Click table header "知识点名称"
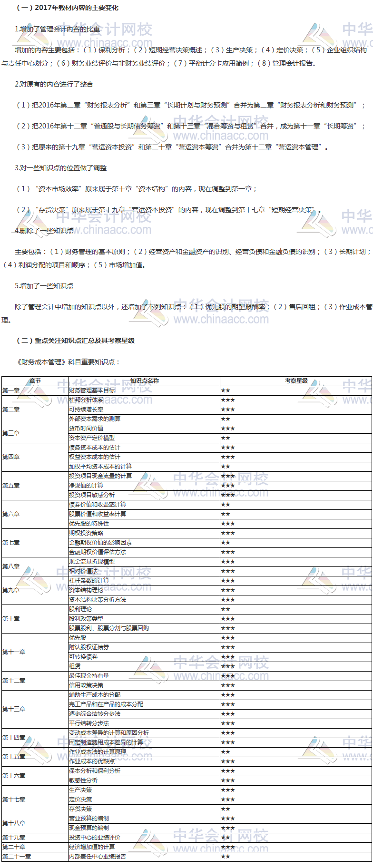Viewport: 373px width, 868px height. point(144,381)
